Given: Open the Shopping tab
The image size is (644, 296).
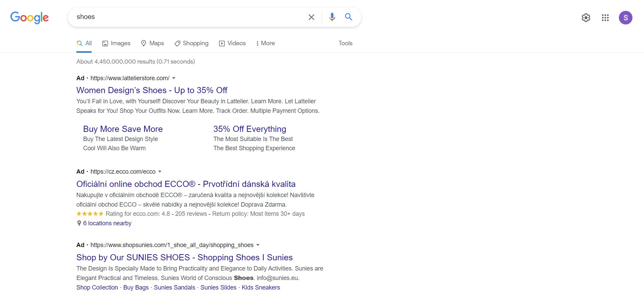Looking at the screenshot, I should (191, 43).
